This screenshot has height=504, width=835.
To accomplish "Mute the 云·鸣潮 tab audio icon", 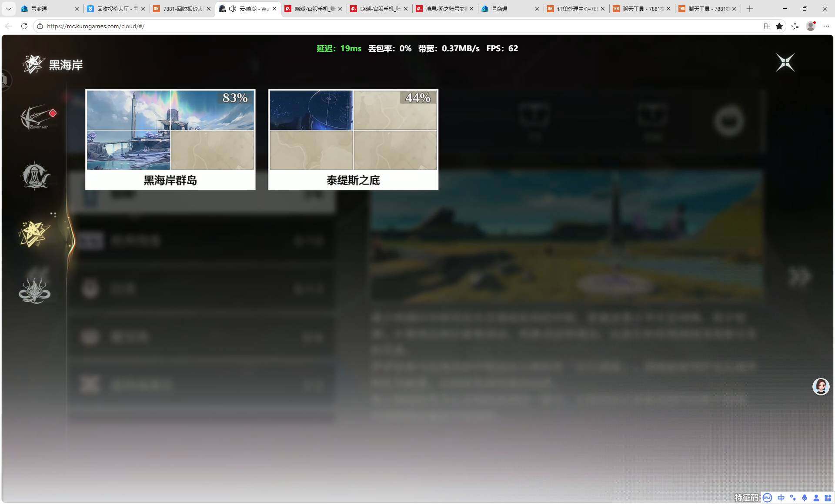I will (233, 9).
